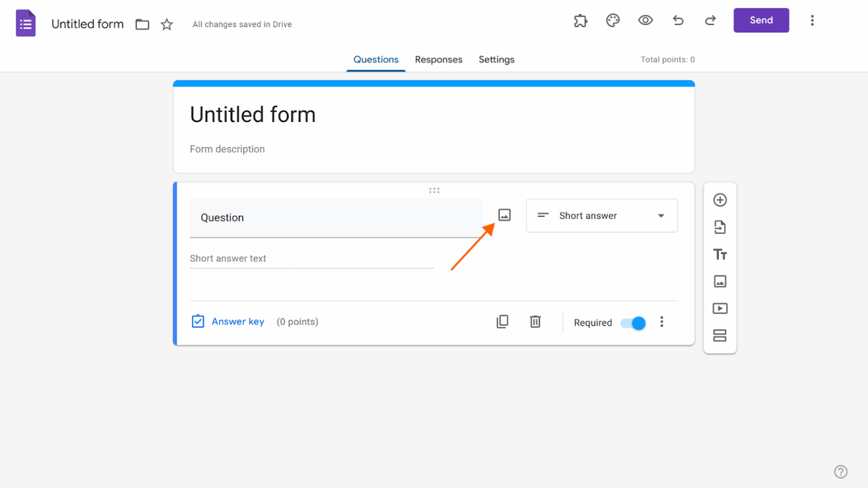Add an image using the sidebar image icon
868x488 pixels.
[720, 281]
